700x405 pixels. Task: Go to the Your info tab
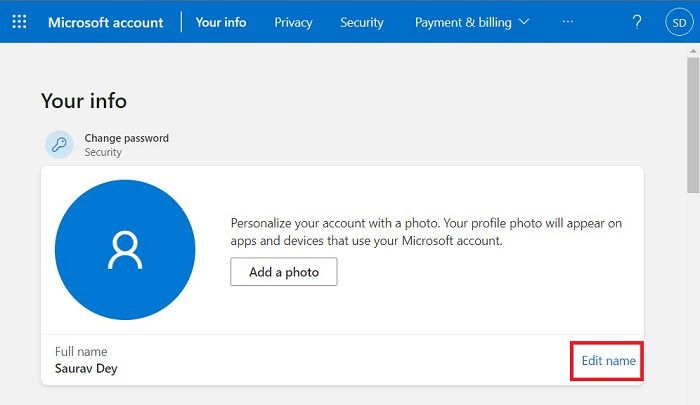221,22
